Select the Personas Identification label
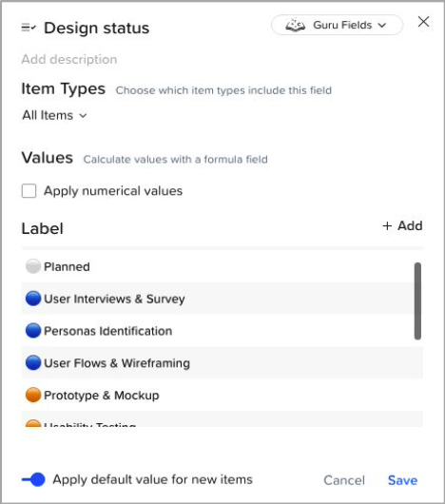445x504 pixels. [108, 331]
